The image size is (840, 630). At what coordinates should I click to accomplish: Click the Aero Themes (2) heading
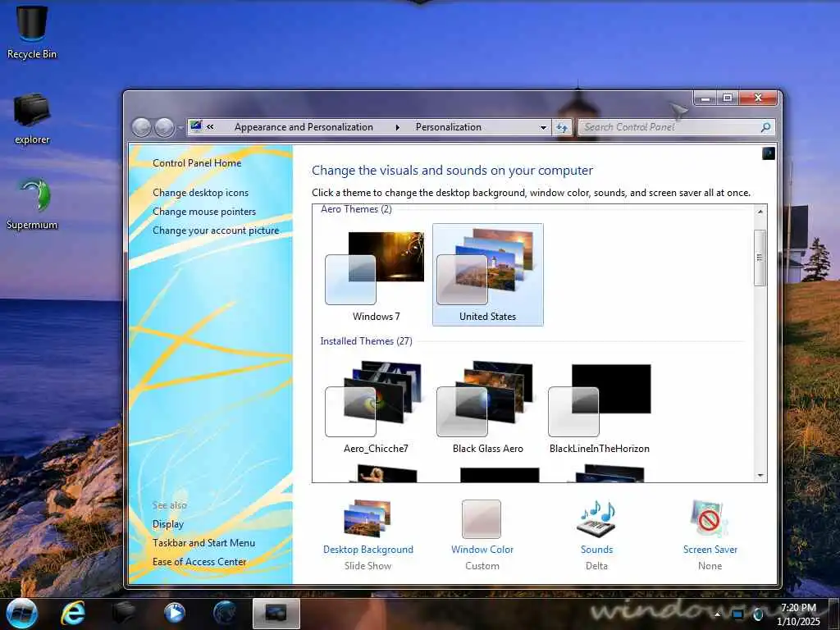pos(356,209)
